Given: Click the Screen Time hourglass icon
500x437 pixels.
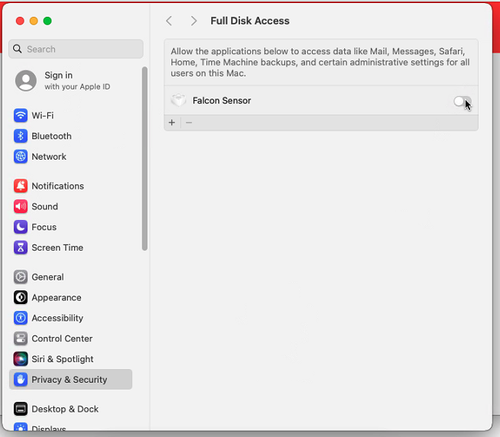Looking at the screenshot, I should click(21, 248).
